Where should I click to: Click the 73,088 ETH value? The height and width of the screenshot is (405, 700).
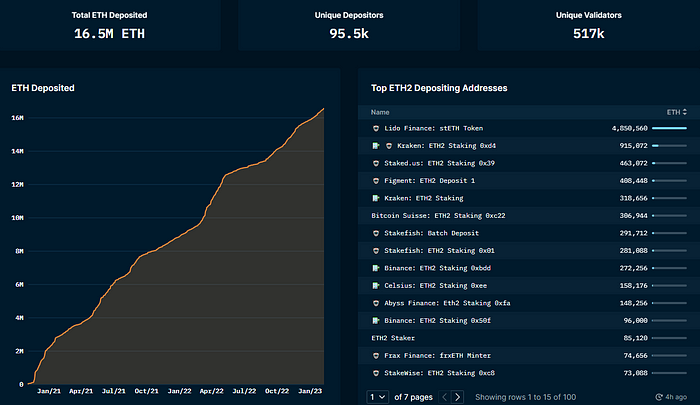click(x=636, y=373)
